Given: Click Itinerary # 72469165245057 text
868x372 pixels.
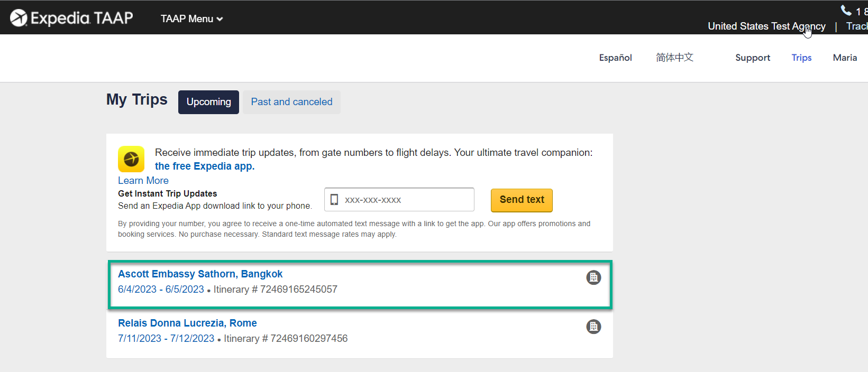Looking at the screenshot, I should (x=275, y=289).
